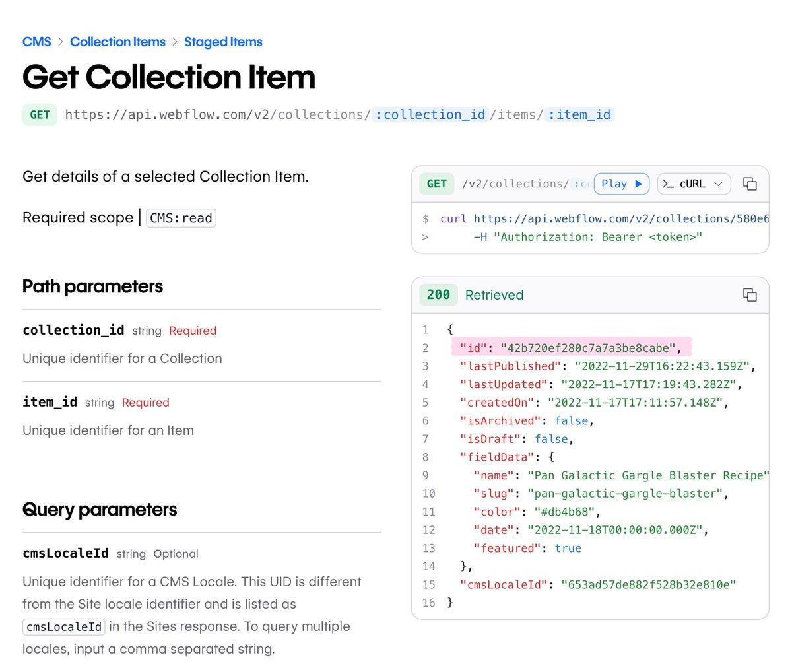792x672 pixels.
Task: Select the collection_id parameter name
Action: tap(73, 330)
